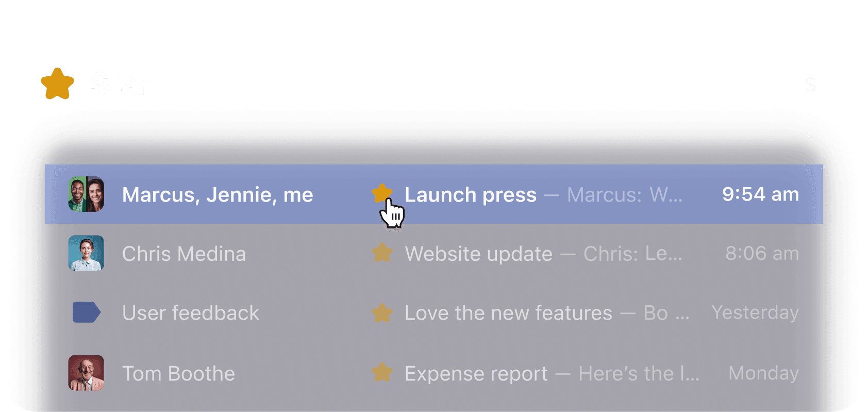Viewport: 868px width, 412px height.
Task: Click the User feedback label tag icon
Action: coord(86,312)
